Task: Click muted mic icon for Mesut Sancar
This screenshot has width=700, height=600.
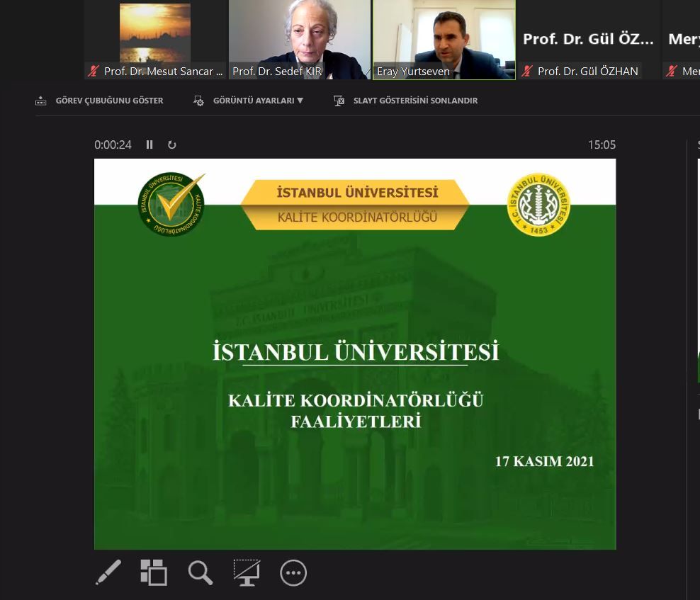Action: pyautogui.click(x=94, y=72)
